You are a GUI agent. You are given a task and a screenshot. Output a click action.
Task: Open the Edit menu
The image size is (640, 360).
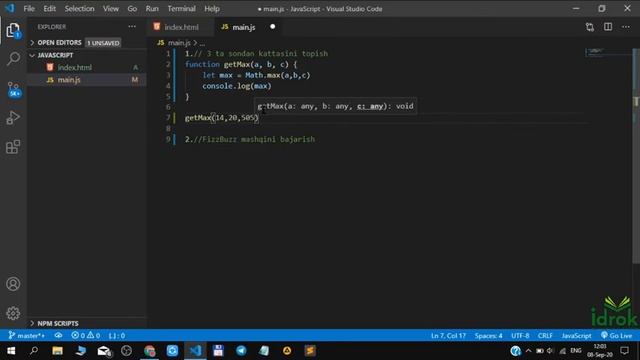coord(49,9)
